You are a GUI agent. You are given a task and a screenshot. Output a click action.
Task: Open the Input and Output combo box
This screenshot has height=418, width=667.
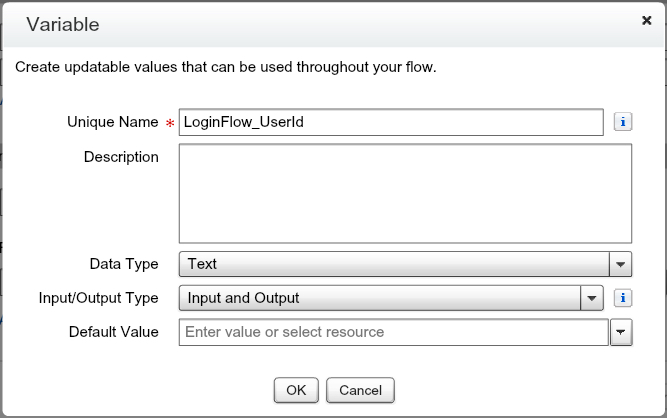coord(380,297)
